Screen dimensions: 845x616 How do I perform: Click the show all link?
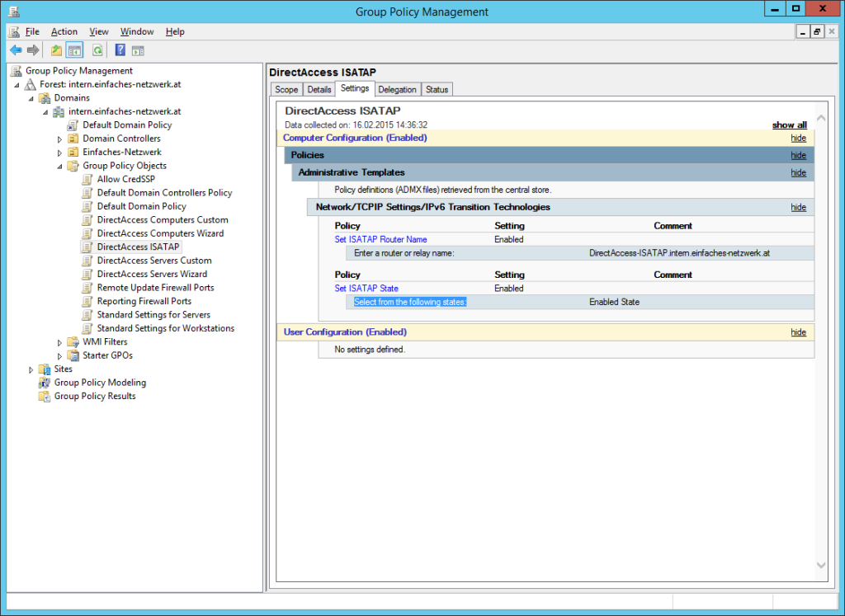789,125
